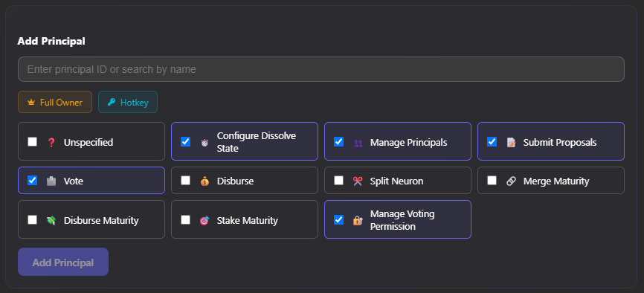Uncheck the Vote permission checkbox
The image size is (644, 293).
click(x=32, y=181)
